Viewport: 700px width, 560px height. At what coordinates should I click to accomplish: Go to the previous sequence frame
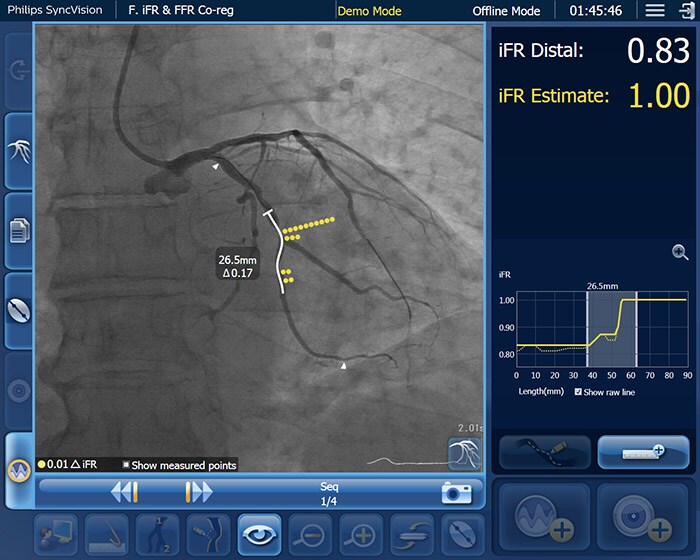point(125,492)
